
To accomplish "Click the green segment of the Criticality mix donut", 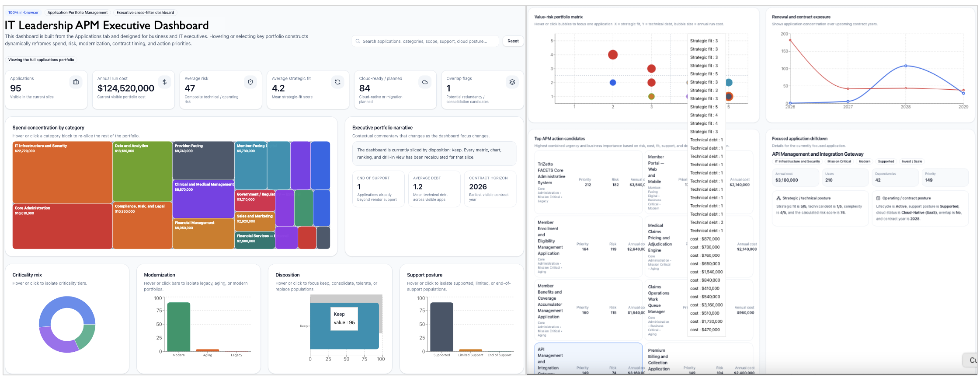I will point(86,337).
